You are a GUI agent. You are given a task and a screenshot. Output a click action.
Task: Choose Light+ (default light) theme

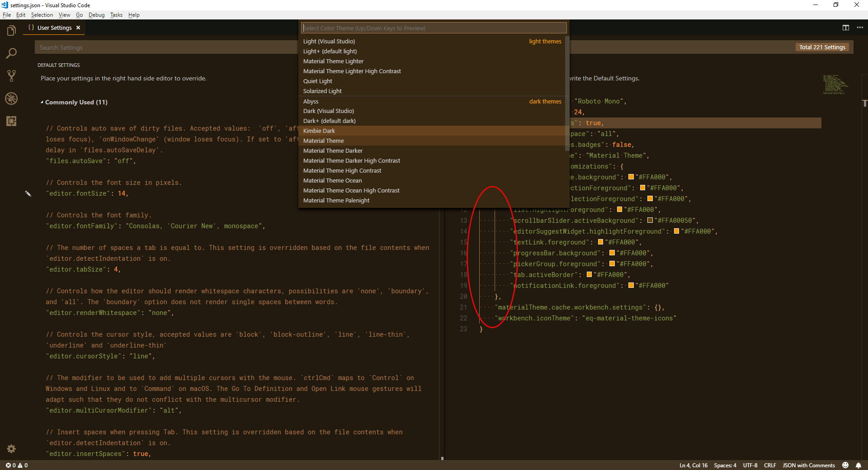[x=432, y=51]
